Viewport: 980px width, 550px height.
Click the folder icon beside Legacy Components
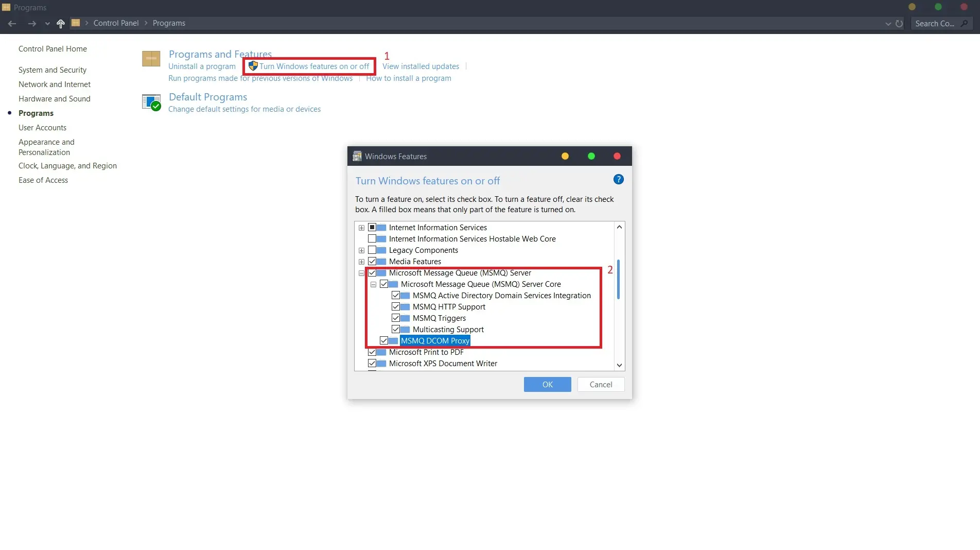tap(381, 250)
